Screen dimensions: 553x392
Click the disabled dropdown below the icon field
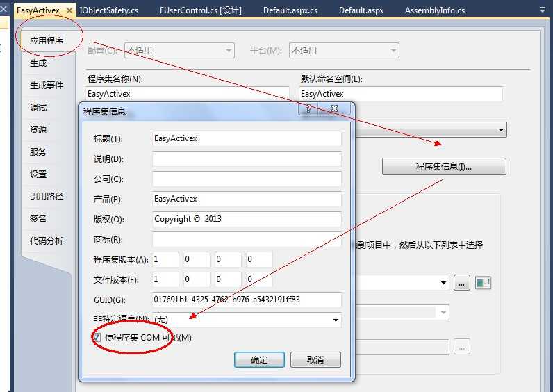pyautogui.click(x=402, y=313)
